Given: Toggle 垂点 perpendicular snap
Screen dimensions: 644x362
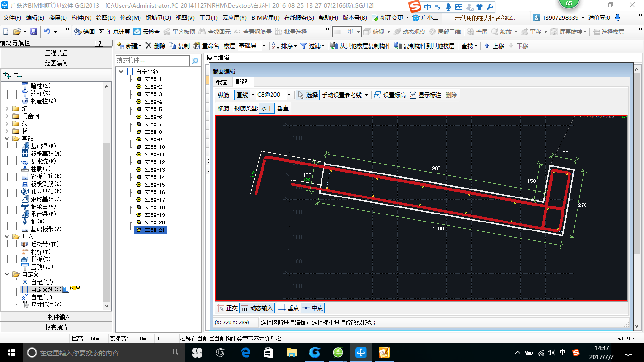Looking at the screenshot, I should pyautogui.click(x=288, y=308).
